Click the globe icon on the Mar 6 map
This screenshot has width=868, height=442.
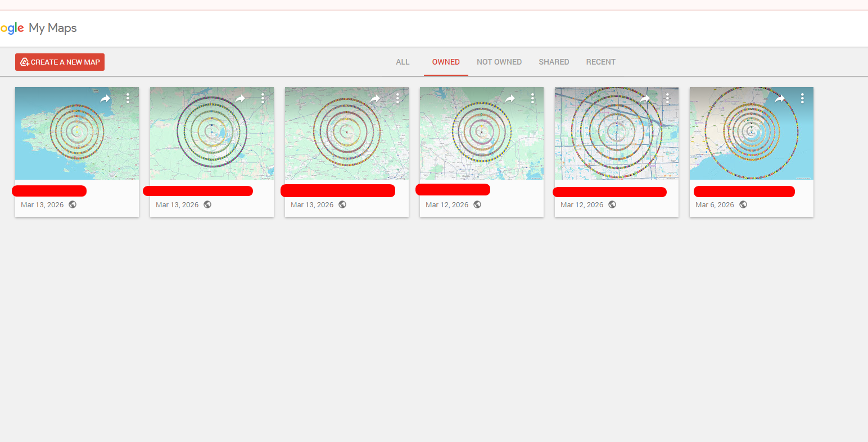(743, 204)
